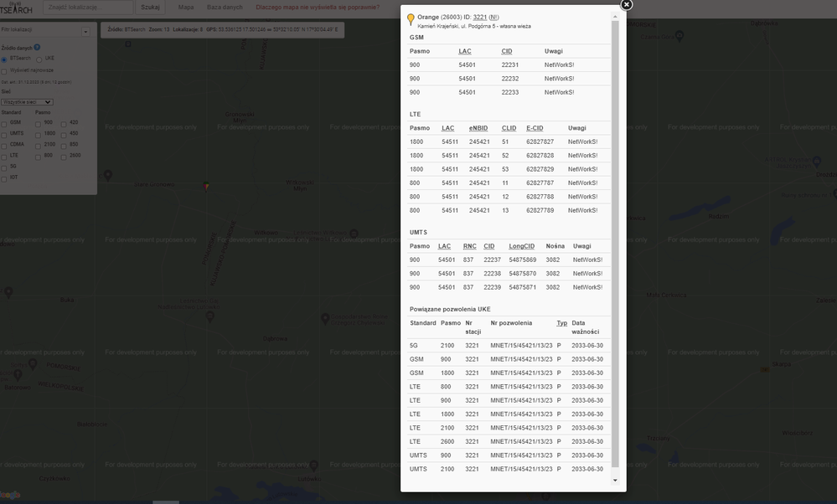Close the Orange station details popup

click(x=626, y=4)
